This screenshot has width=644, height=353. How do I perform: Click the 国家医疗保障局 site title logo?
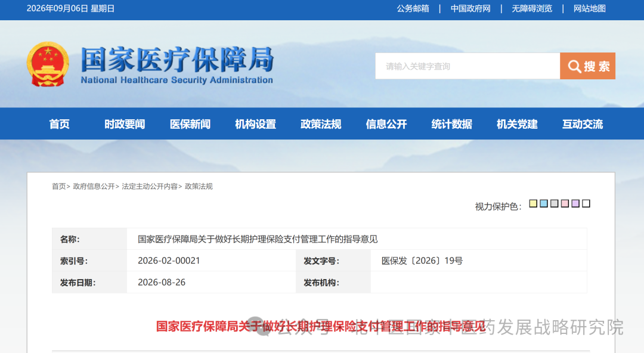click(177, 65)
